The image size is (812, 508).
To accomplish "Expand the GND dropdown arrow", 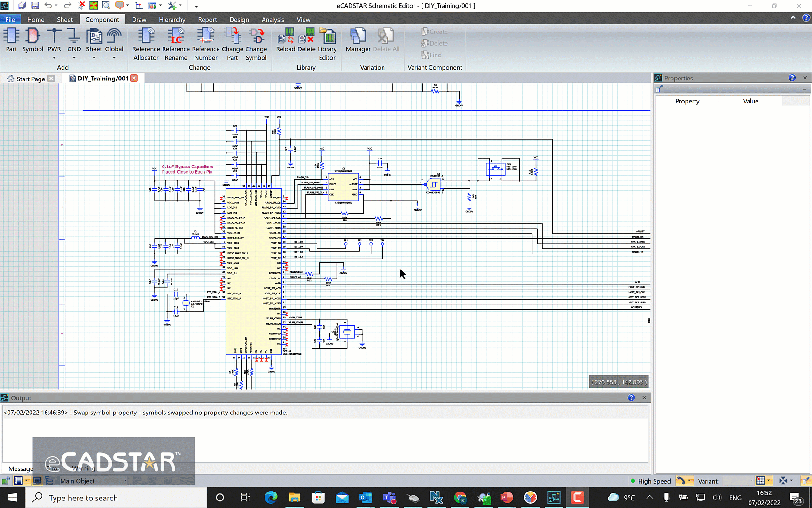I will coord(74,58).
